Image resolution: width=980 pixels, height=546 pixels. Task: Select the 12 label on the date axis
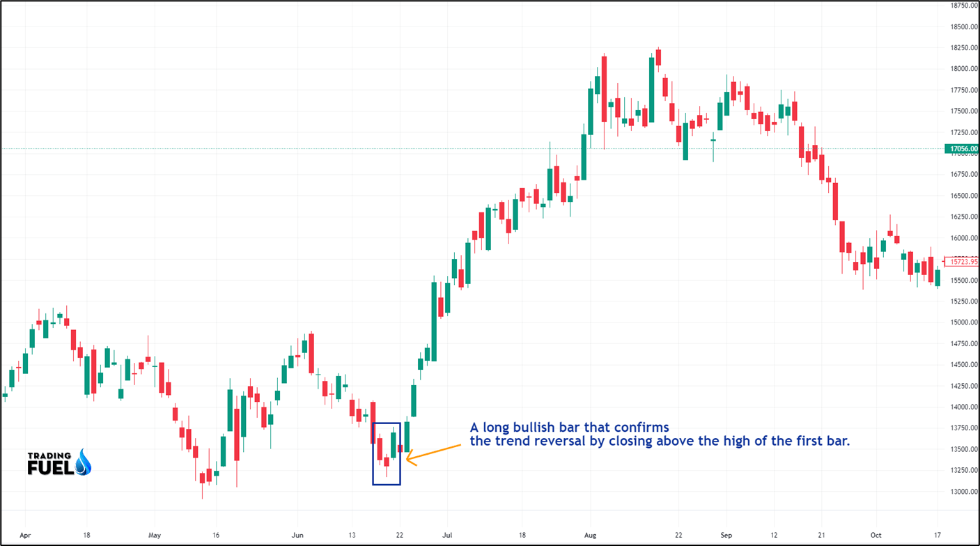(x=774, y=536)
